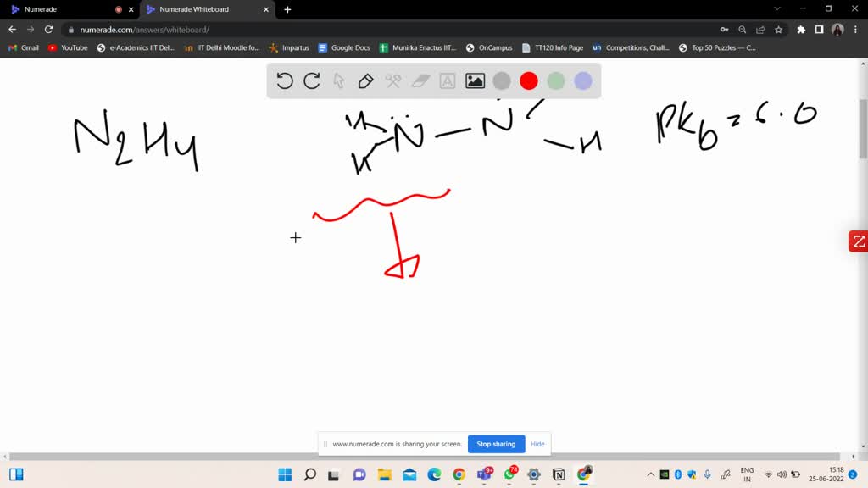Open ENG IN language switcher

747,474
